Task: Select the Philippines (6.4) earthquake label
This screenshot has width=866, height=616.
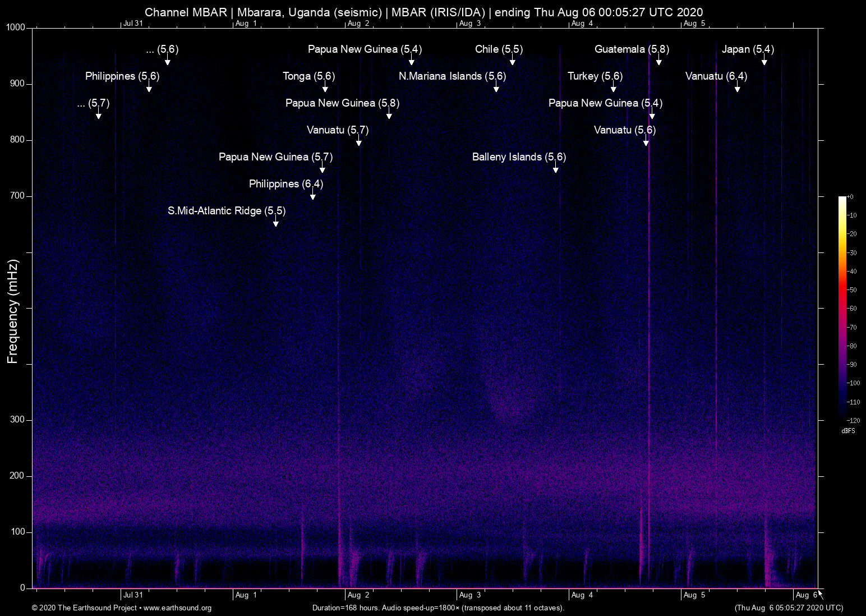Action: (x=286, y=184)
